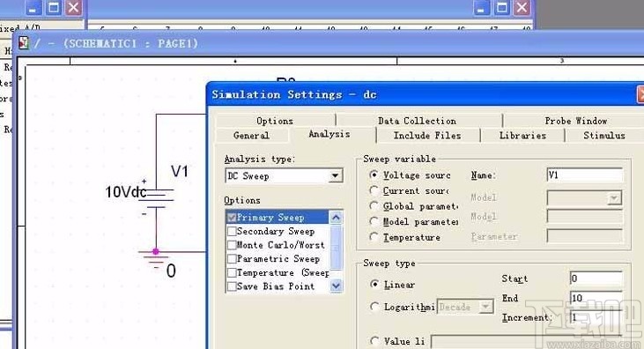
Task: Switch to the Probe Window tab
Action: [x=576, y=121]
